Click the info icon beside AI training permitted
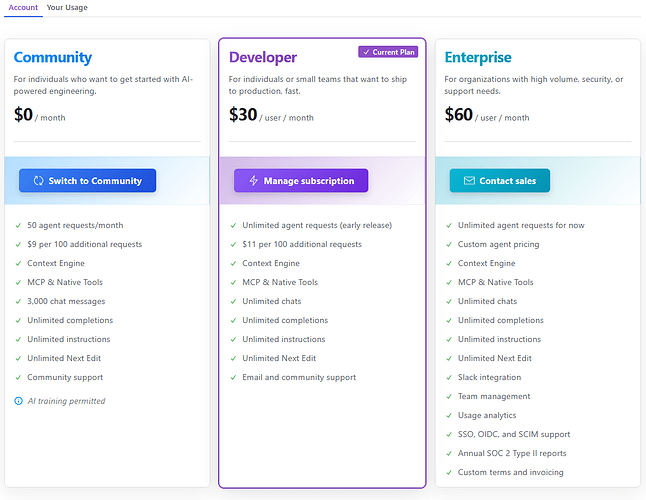646x500 pixels. (x=19, y=401)
